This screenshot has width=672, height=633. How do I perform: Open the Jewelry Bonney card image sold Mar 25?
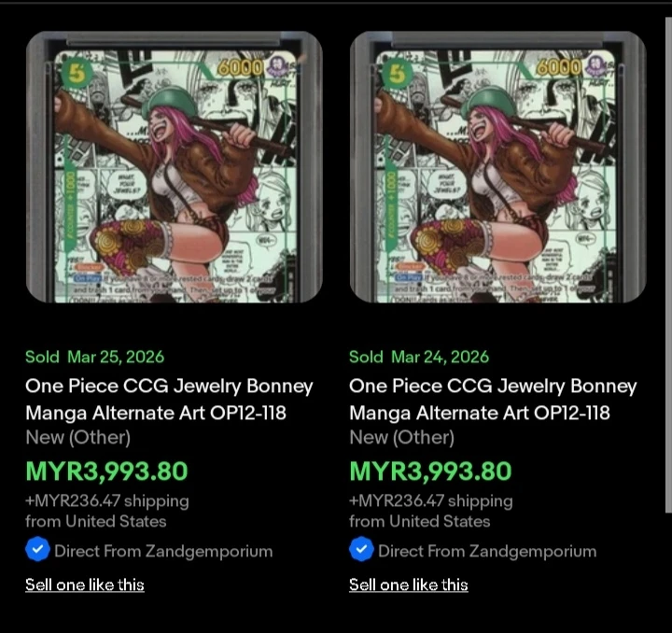[x=173, y=167]
